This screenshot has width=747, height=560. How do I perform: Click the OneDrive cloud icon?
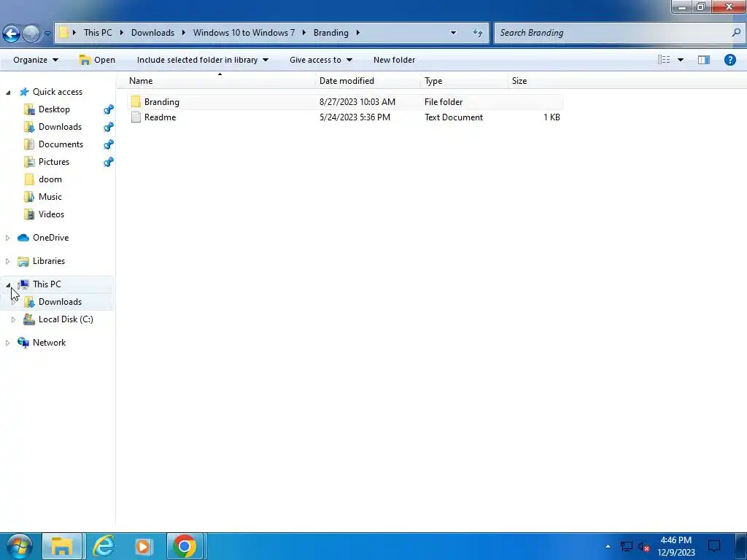coord(23,238)
